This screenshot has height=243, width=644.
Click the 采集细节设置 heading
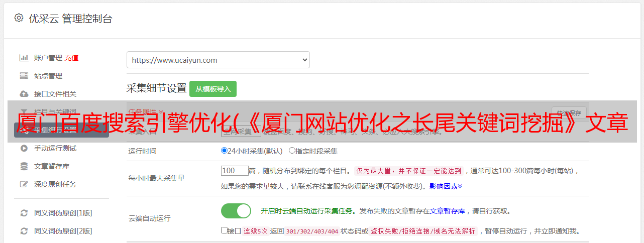pos(157,88)
